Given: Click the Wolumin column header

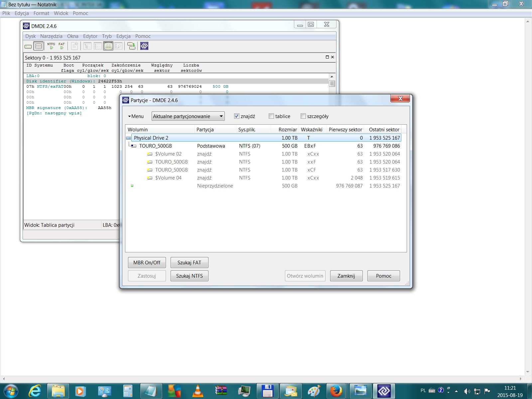Looking at the screenshot, I should (x=160, y=130).
